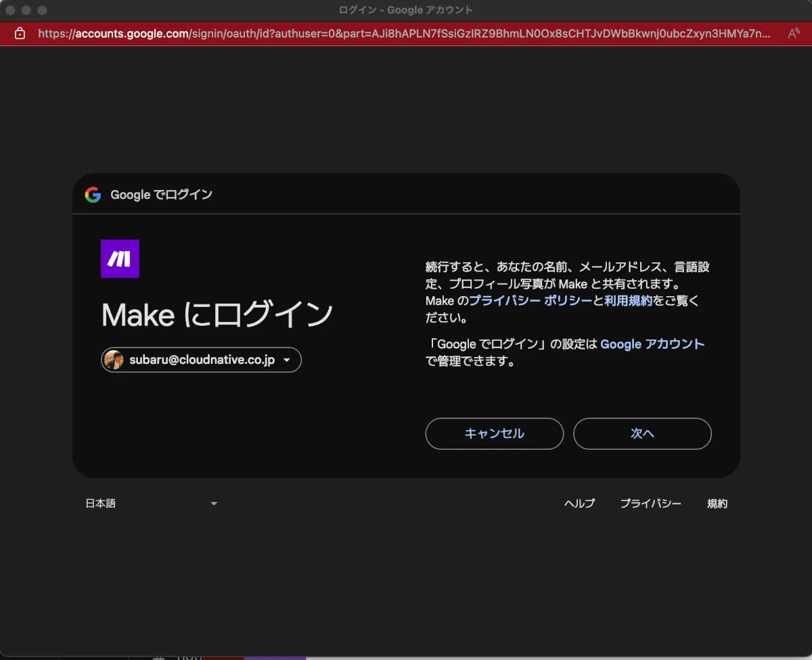Click the purple Make logo

[x=120, y=259]
